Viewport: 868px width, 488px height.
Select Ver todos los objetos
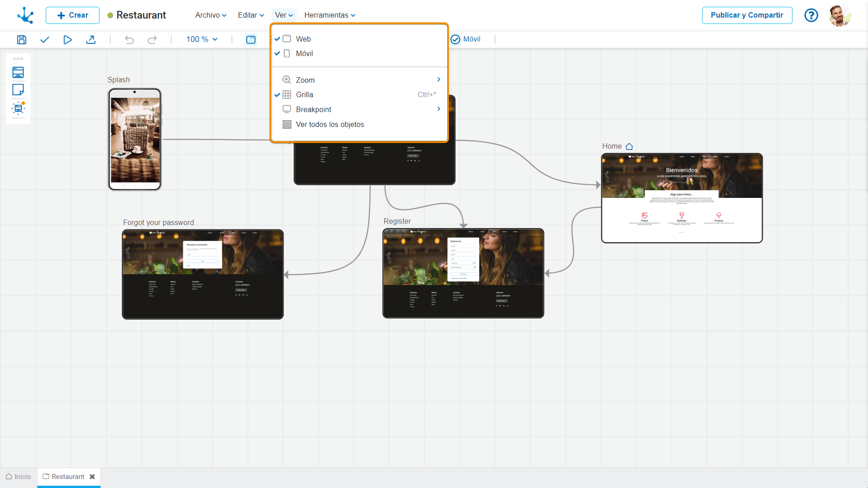pos(330,124)
